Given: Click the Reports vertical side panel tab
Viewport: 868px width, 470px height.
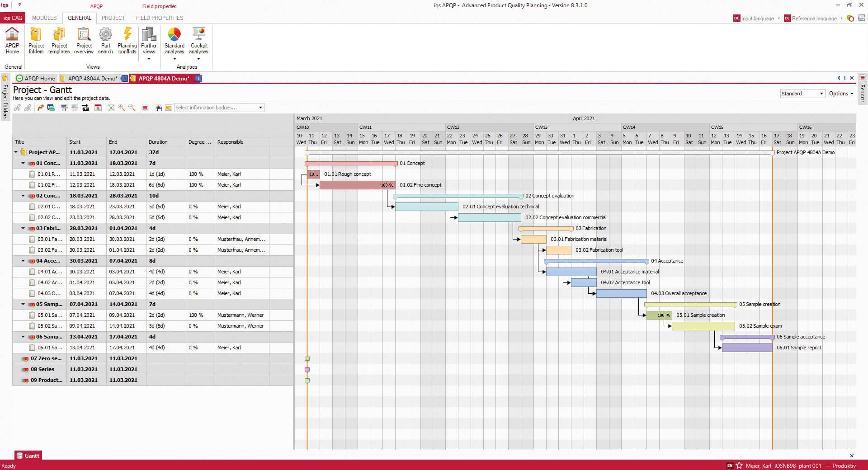Looking at the screenshot, I should pyautogui.click(x=862, y=94).
